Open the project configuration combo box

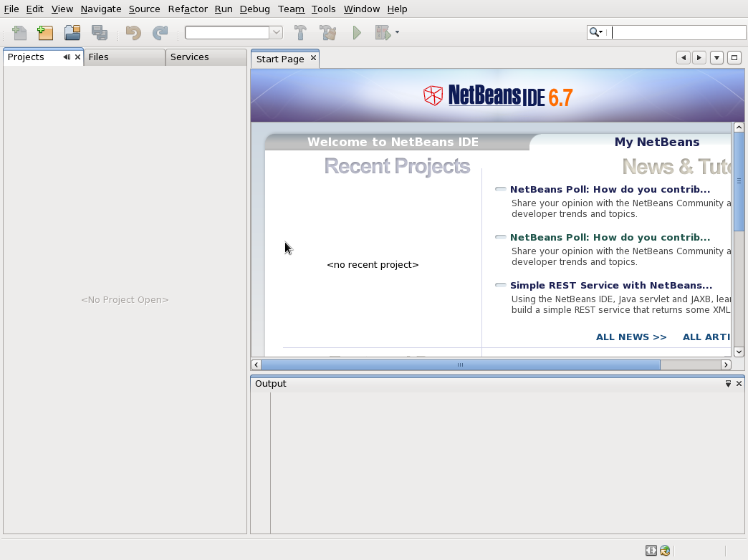click(x=234, y=32)
